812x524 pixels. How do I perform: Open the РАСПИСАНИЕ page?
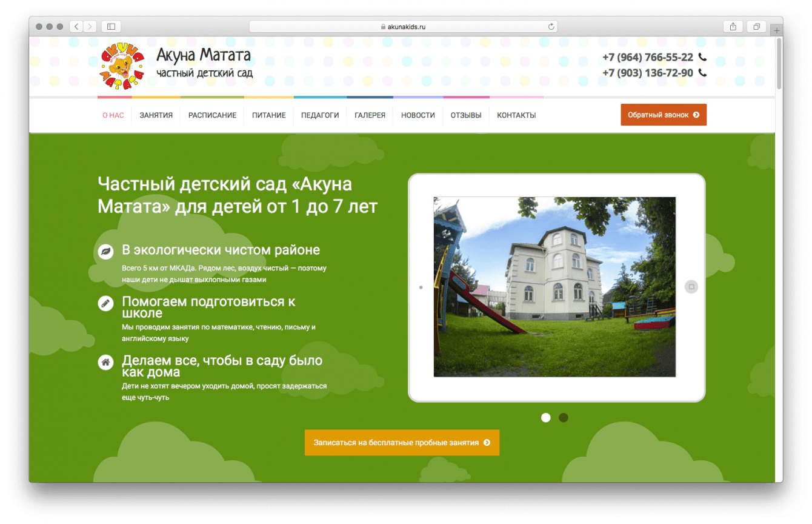[x=212, y=115]
